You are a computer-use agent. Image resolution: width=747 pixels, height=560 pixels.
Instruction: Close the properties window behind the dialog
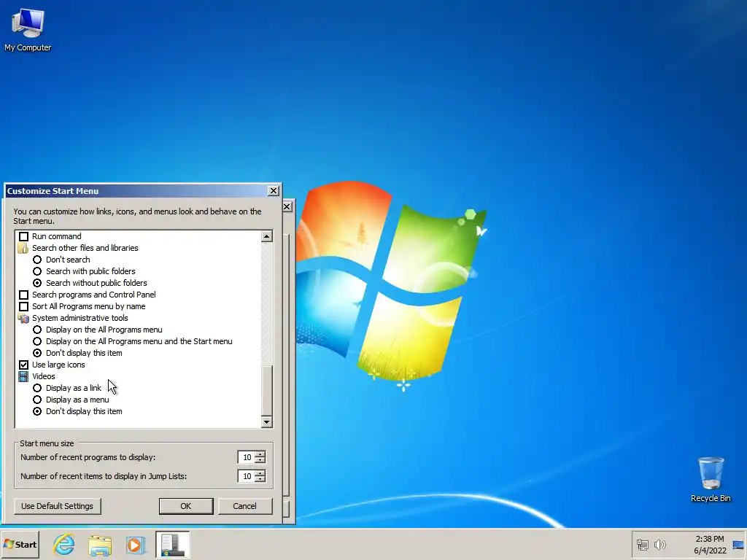[x=287, y=206]
